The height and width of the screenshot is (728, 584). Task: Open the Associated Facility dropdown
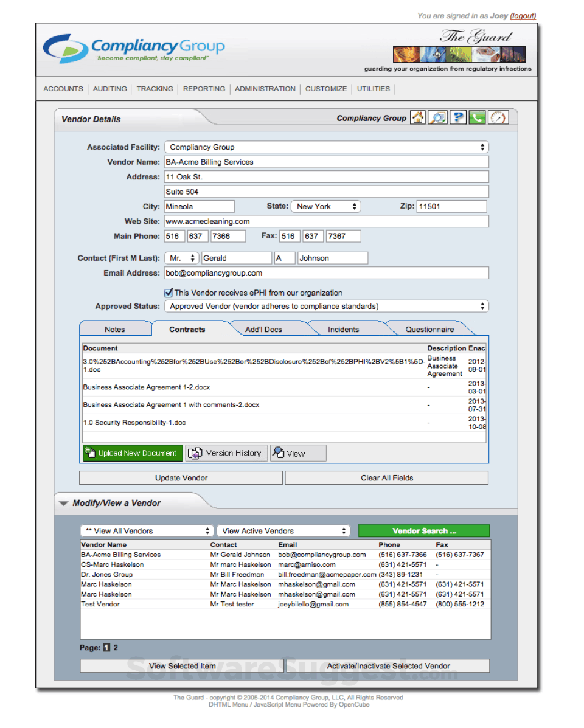point(326,147)
